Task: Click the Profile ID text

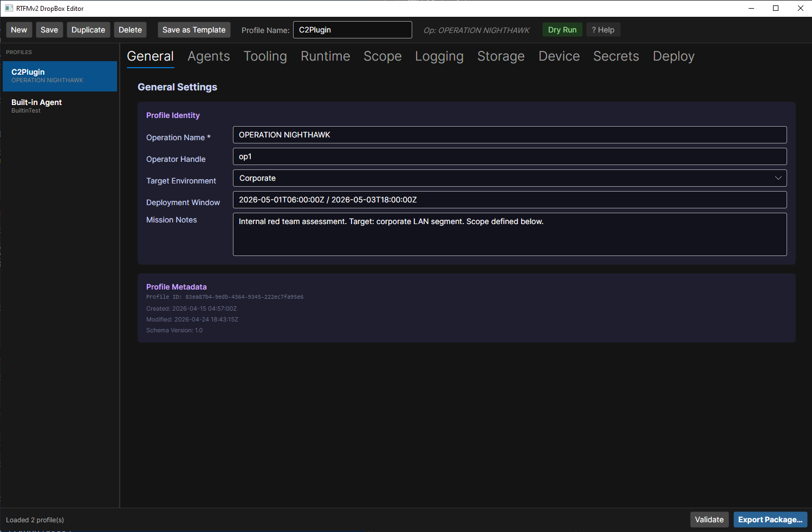Action: point(225,297)
